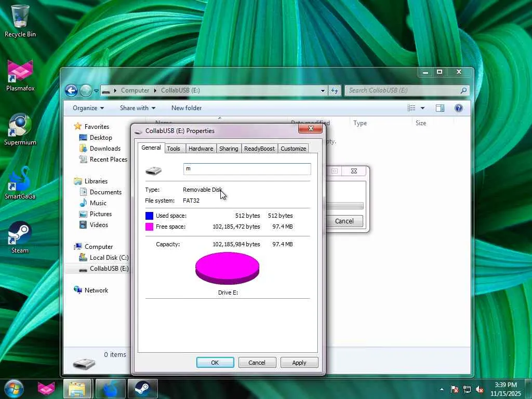Open the recent pages dropdown arrow
Screen dimensions: 532x399
click(x=96, y=90)
